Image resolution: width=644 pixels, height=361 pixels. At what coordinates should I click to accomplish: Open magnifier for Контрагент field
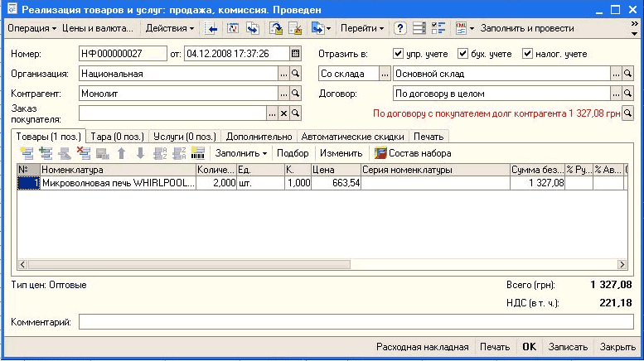pyautogui.click(x=295, y=93)
